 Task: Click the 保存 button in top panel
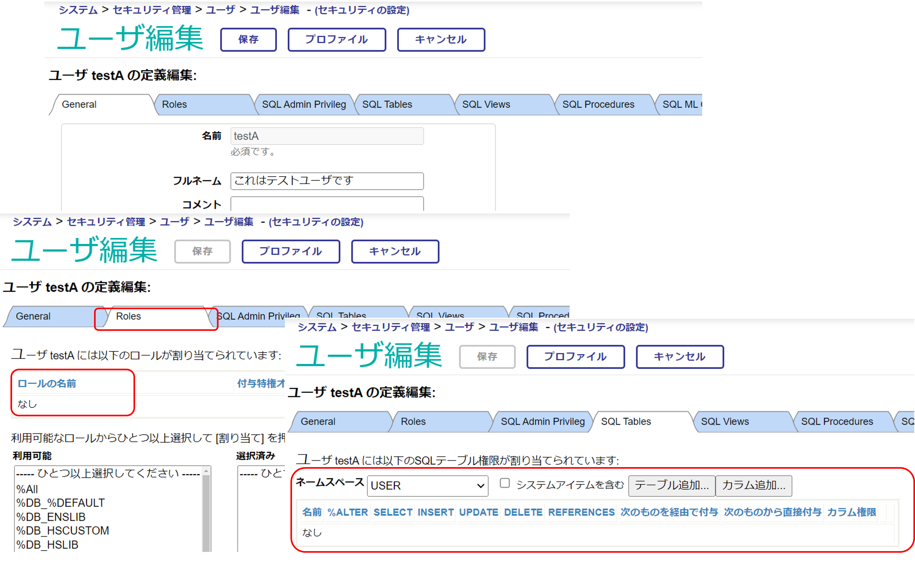248,39
